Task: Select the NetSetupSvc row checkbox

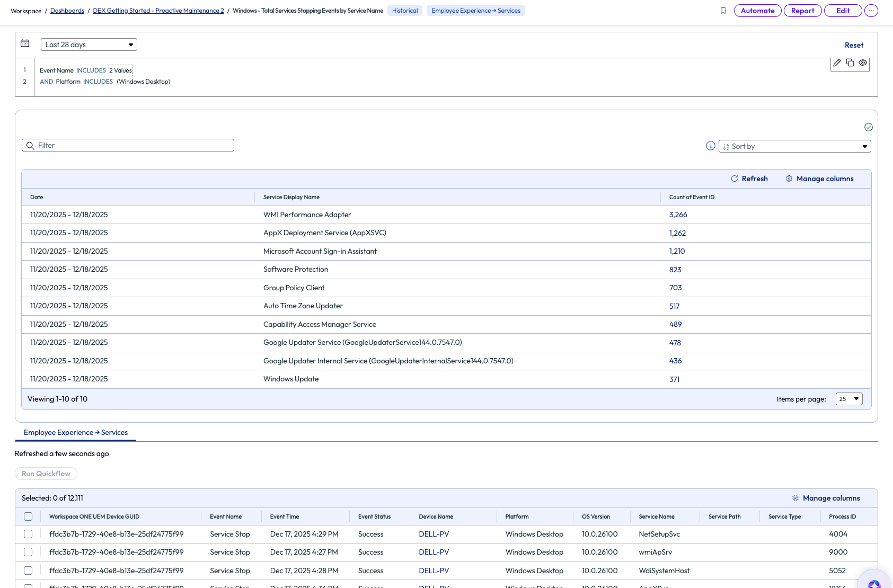Action: [28, 534]
